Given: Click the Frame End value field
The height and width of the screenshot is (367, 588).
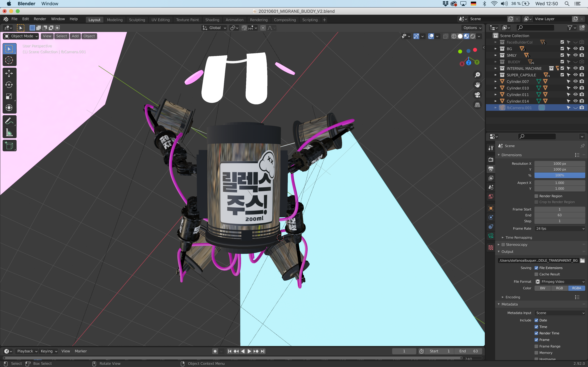Looking at the screenshot, I should click(x=560, y=215).
